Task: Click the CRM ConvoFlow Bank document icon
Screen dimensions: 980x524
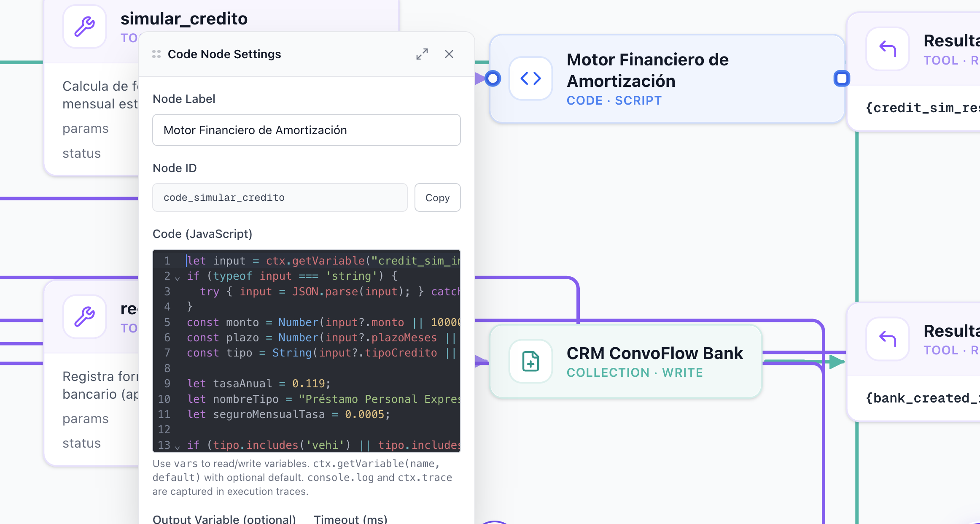Action: [530, 361]
